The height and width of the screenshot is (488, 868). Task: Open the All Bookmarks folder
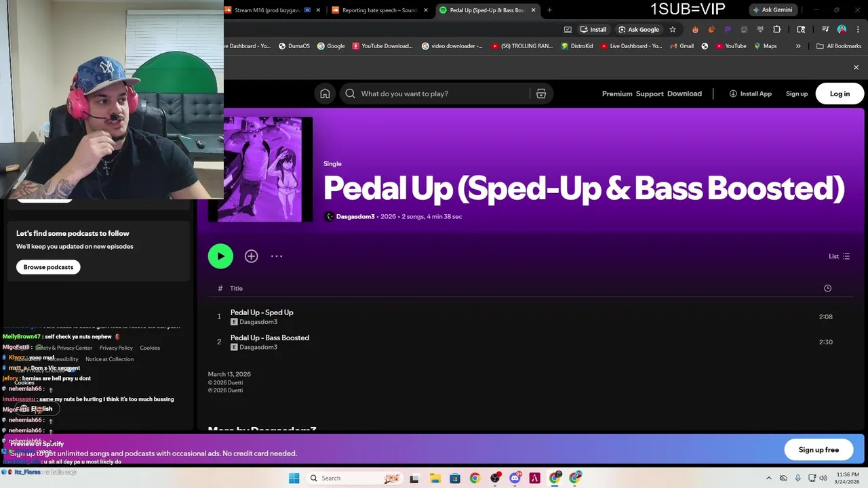[x=839, y=46]
